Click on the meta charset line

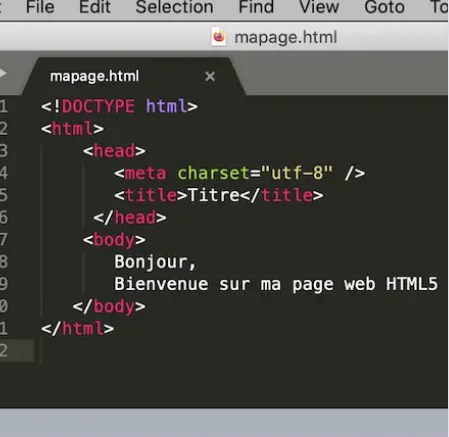pos(239,173)
